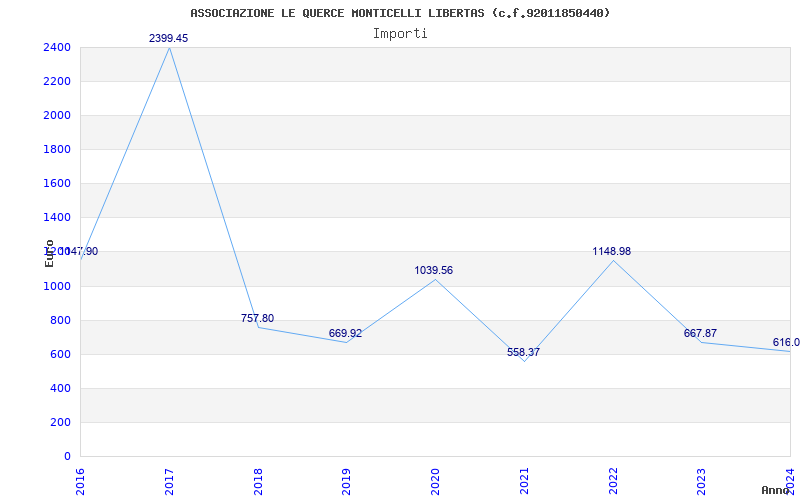Click the Euro y-axis title
Image resolution: width=800 pixels, height=500 pixels.
coord(49,253)
